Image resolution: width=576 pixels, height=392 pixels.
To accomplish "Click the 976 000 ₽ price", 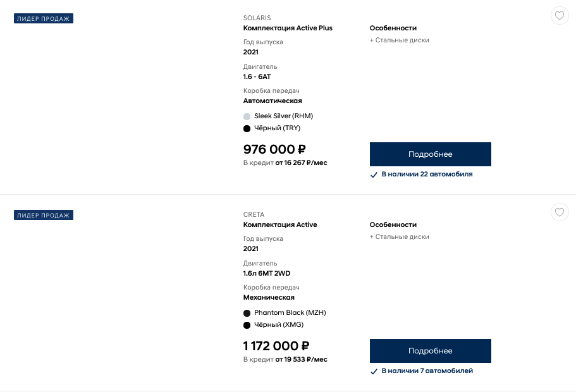I will click(x=274, y=149).
